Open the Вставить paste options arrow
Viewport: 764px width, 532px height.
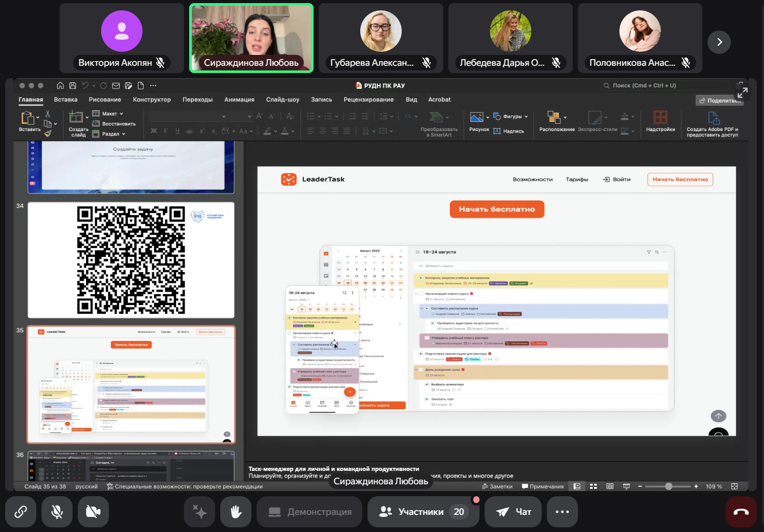pos(37,118)
